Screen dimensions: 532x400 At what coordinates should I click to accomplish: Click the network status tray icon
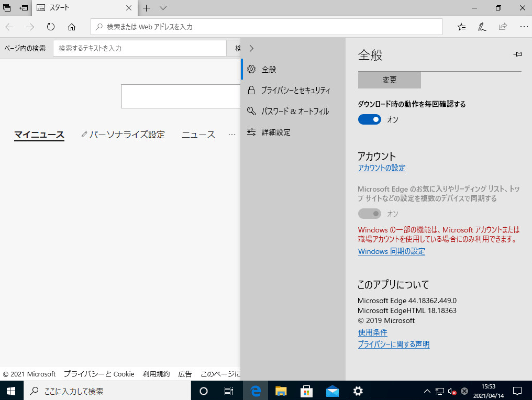coord(440,391)
